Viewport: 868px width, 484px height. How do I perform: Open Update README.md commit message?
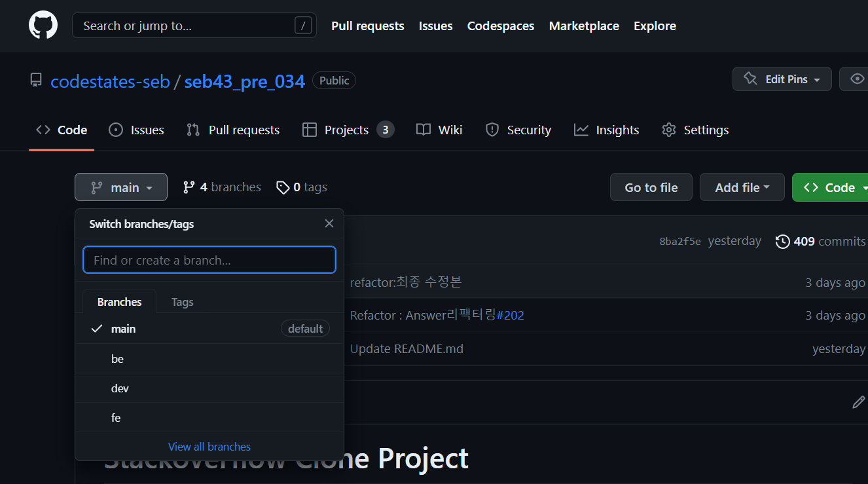coord(407,349)
